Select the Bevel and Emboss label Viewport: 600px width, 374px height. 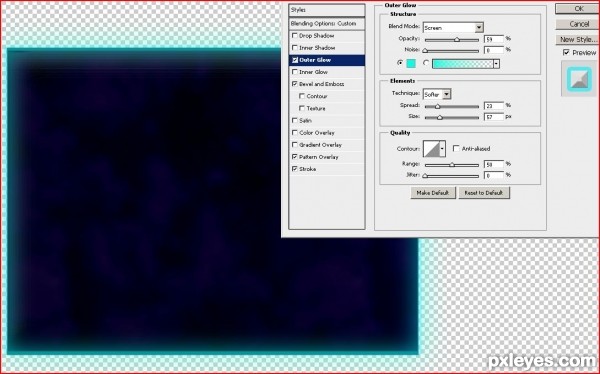coord(321,84)
